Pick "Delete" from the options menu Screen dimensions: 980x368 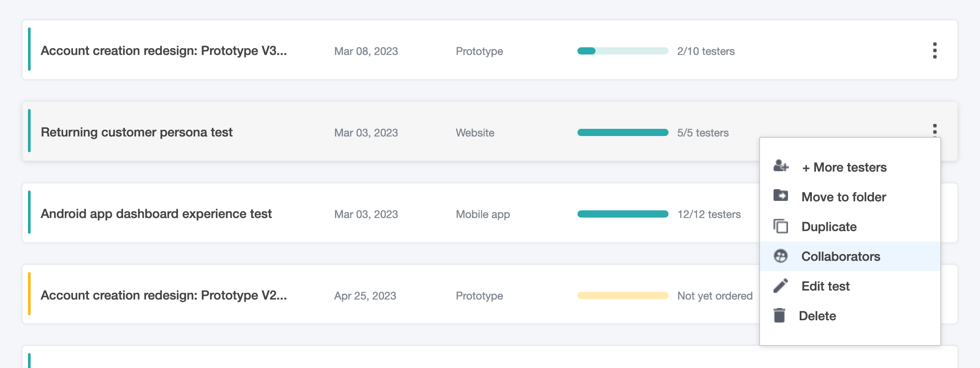pyautogui.click(x=817, y=316)
